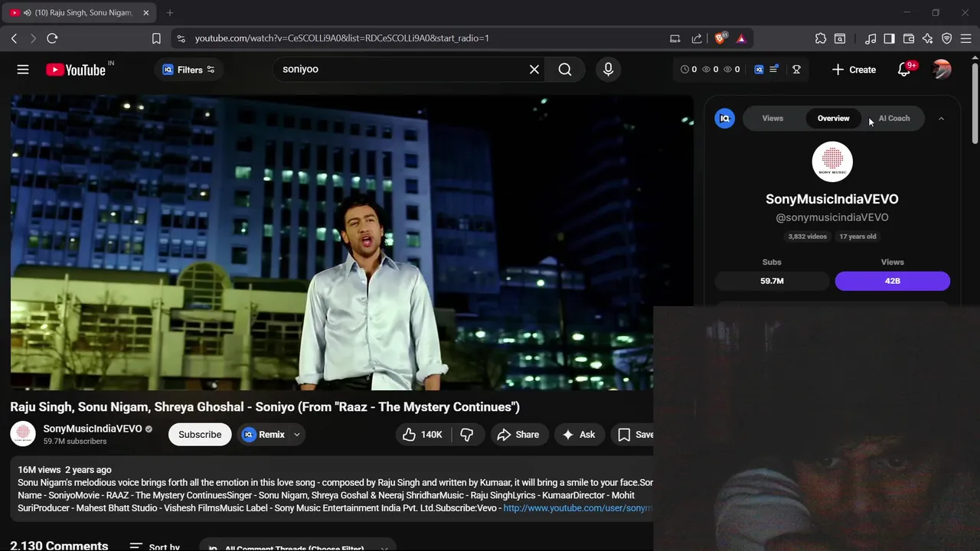
Task: Open Sort by comments menu
Action: click(155, 546)
